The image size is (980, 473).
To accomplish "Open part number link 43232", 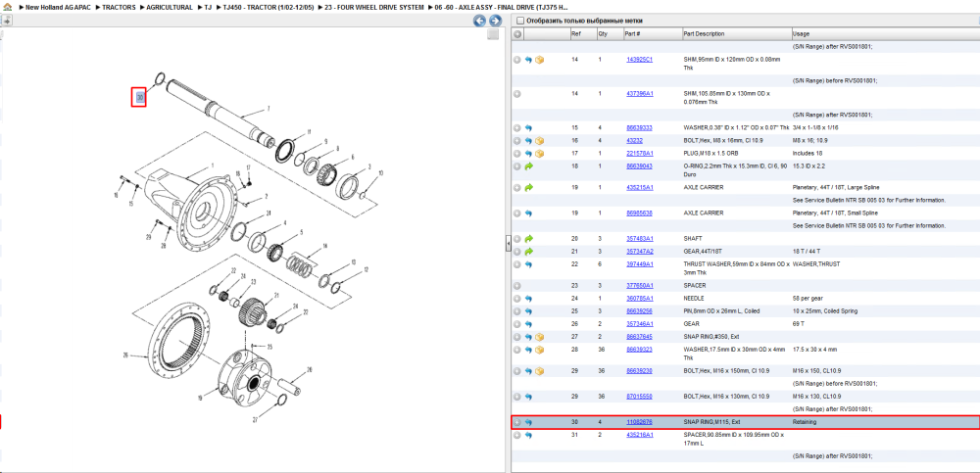I will [x=634, y=141].
